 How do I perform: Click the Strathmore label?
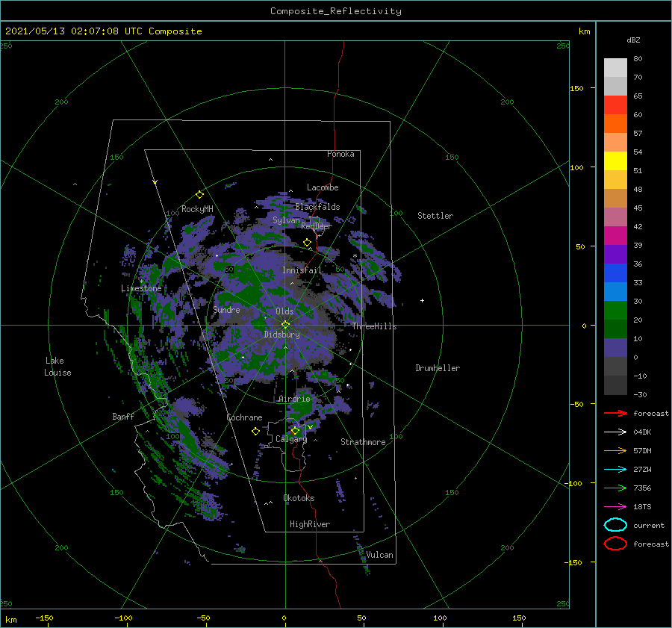tap(364, 442)
